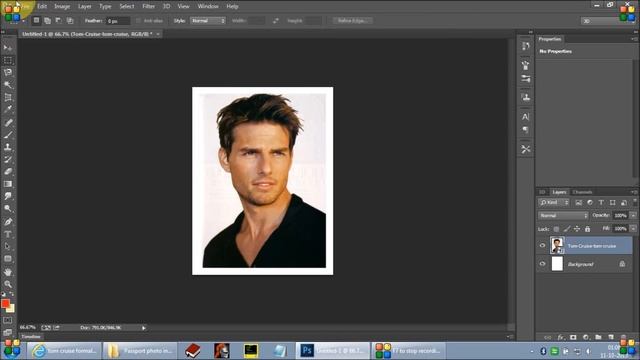Select the Rectangular Marquee tool
This screenshot has height=360, width=640.
(x=8, y=61)
